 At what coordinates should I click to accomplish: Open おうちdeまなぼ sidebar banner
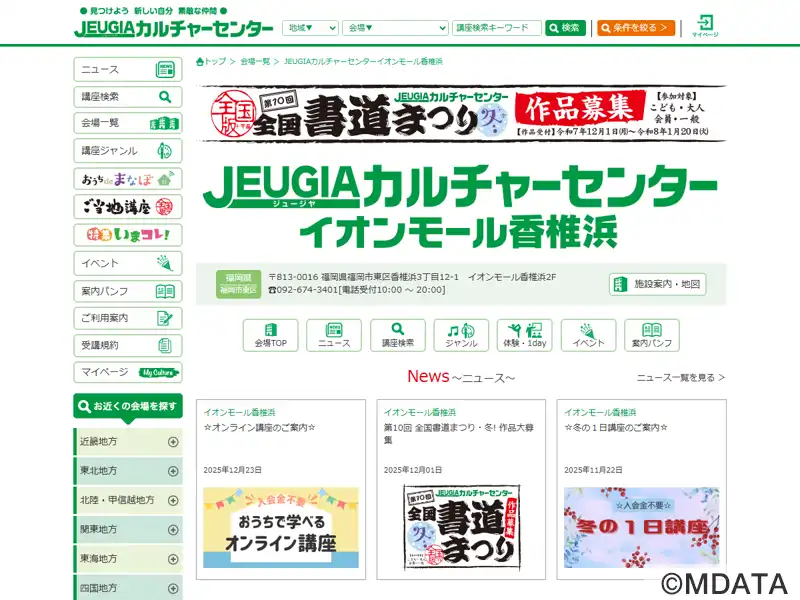coord(128,179)
